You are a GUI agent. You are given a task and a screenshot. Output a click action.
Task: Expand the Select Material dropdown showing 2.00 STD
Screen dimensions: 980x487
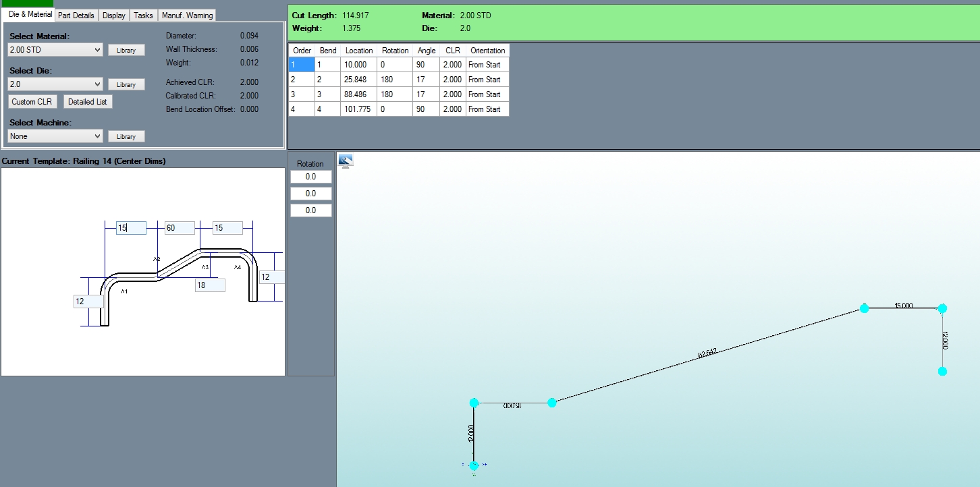click(x=55, y=50)
